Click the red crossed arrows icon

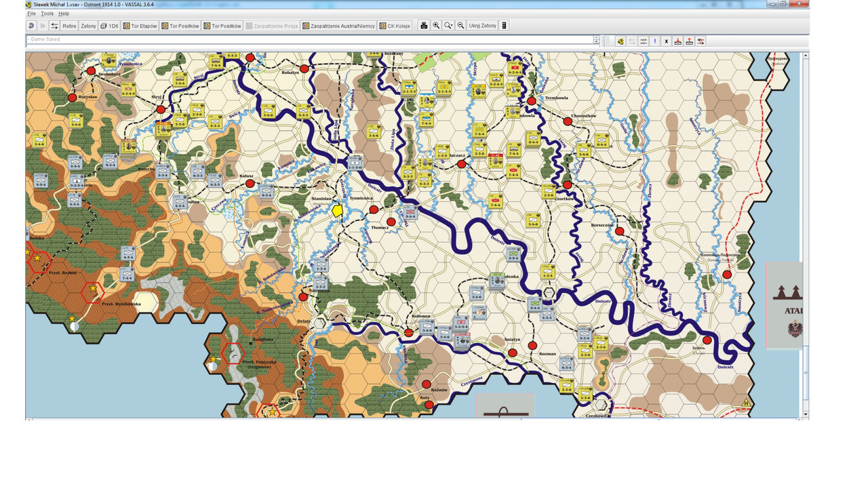701,41
